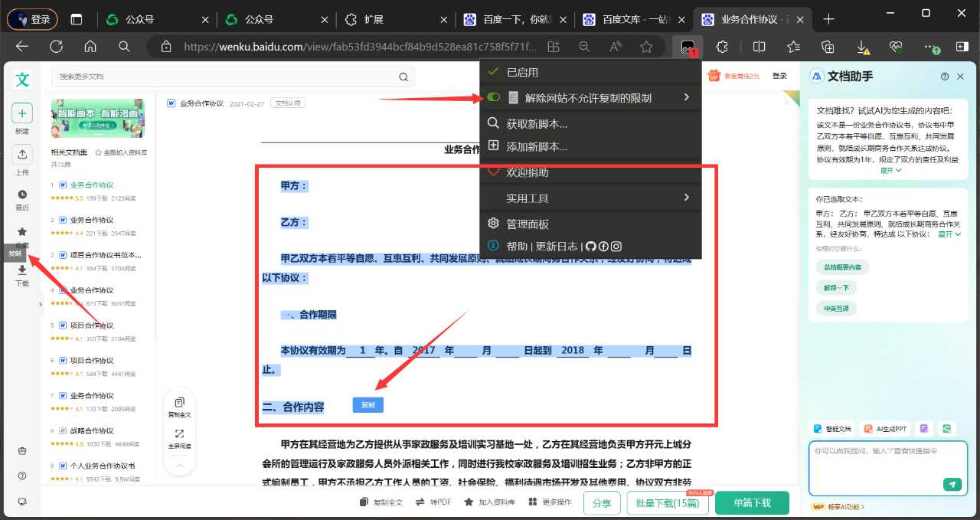Click 解释一下 suggestion chip

836,288
